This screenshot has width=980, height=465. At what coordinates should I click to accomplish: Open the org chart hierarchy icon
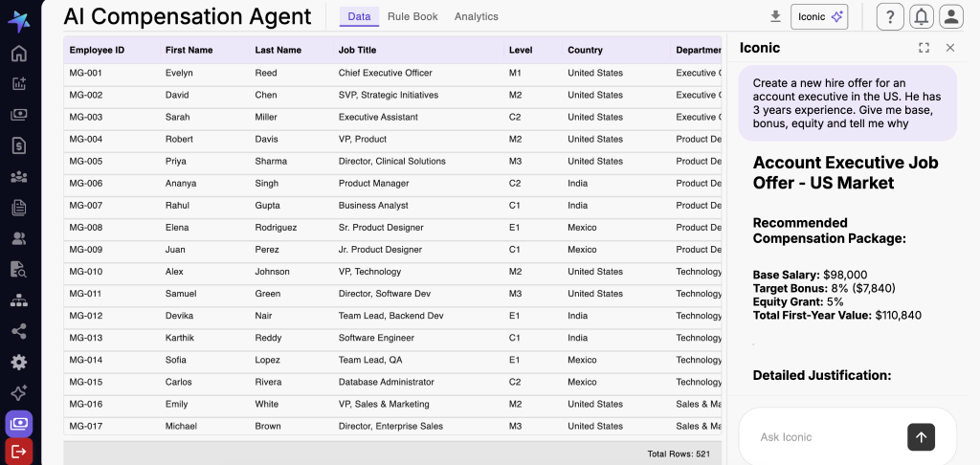point(19,300)
